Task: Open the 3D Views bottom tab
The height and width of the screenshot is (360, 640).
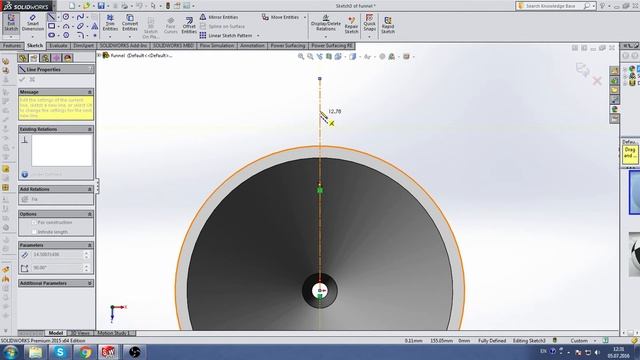Action: pos(80,333)
